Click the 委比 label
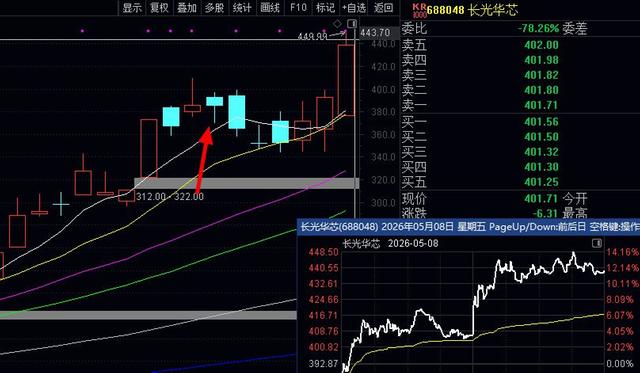This screenshot has height=373, width=640. tap(414, 28)
